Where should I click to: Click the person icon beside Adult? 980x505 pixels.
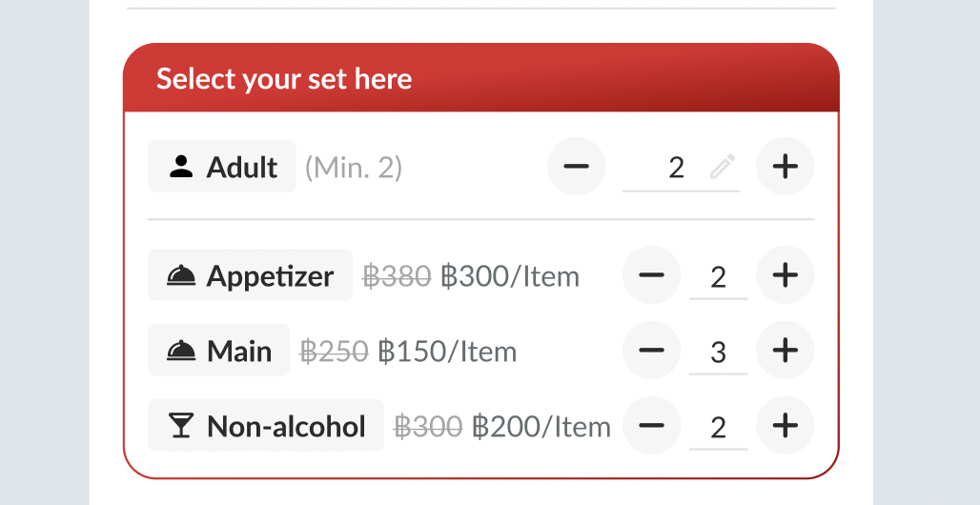click(180, 167)
